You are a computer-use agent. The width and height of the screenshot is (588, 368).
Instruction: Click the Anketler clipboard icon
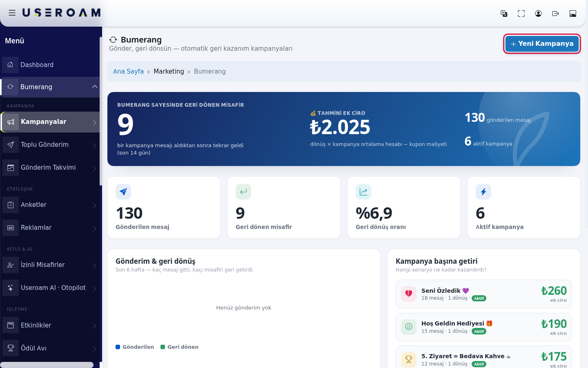(11, 205)
